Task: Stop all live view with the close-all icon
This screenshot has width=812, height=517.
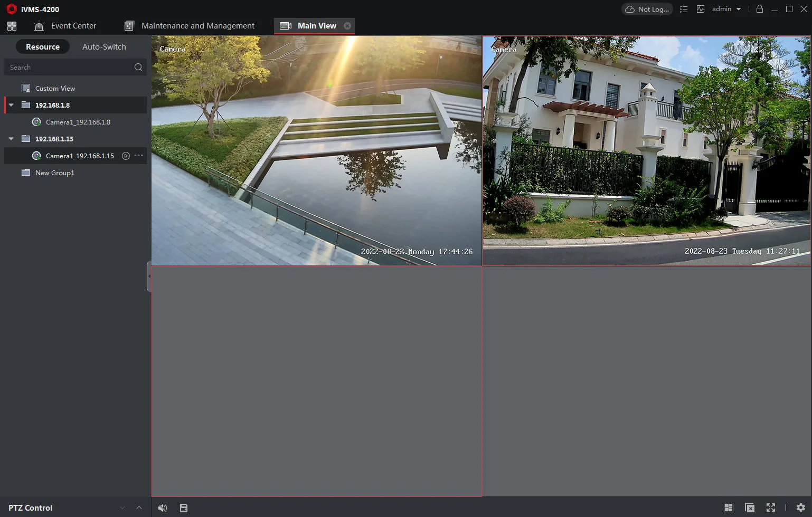Action: click(x=749, y=508)
